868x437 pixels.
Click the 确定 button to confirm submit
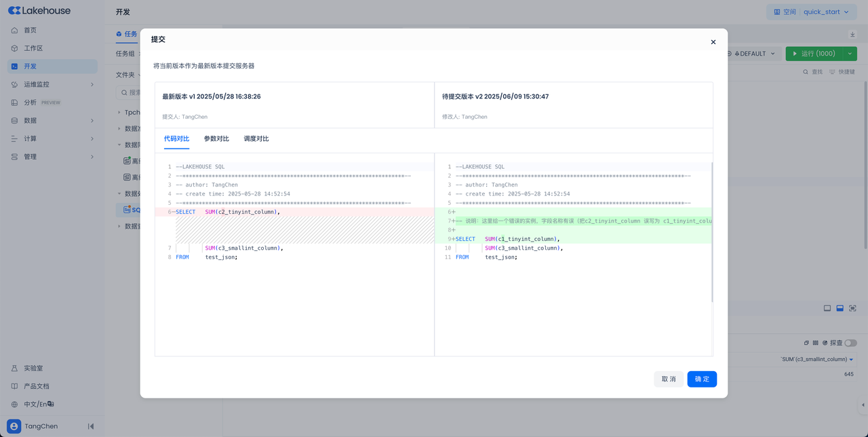point(701,379)
